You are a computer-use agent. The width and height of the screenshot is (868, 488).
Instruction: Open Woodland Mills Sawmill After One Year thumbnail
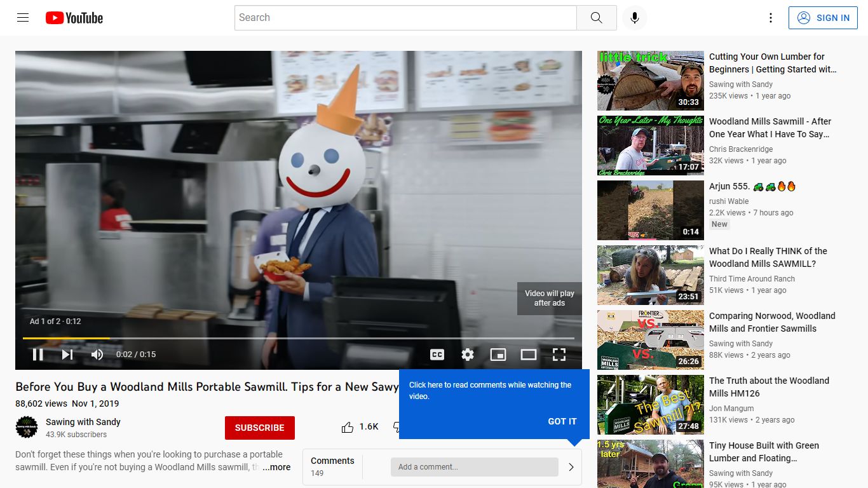coord(651,146)
